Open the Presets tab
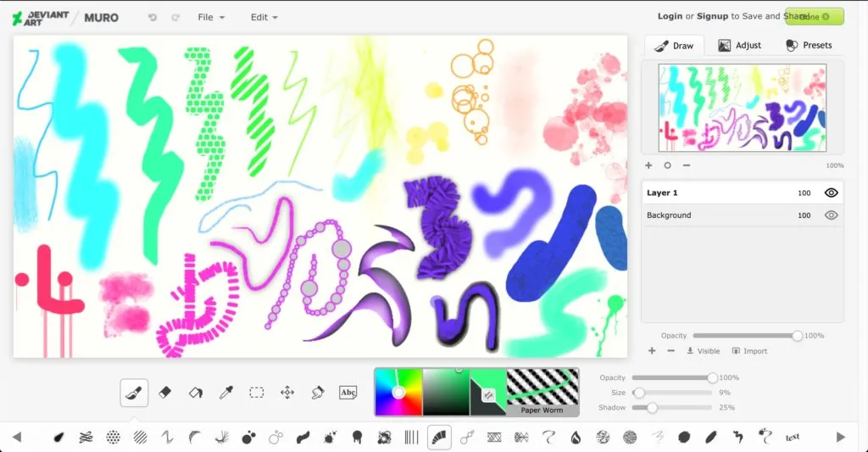The image size is (868, 452). 809,45
